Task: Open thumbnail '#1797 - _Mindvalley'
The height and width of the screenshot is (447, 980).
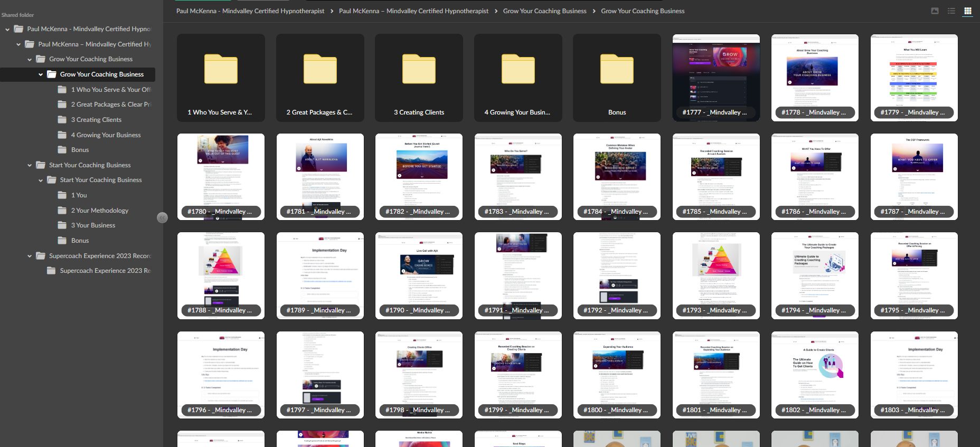Action: coord(320,375)
